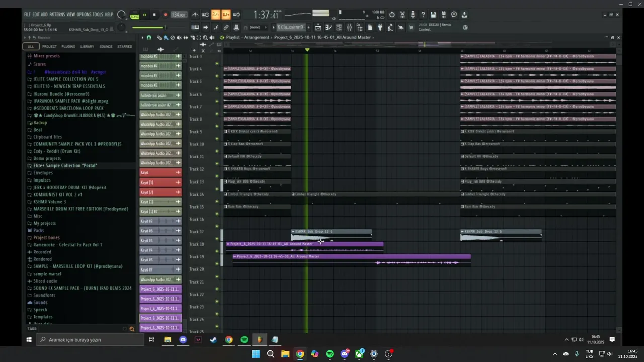Select the Draw pencil tool in Playlist

159,38
